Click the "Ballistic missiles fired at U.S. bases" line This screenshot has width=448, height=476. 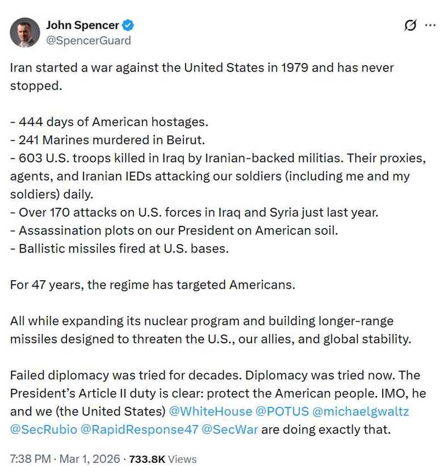pyautogui.click(x=119, y=248)
